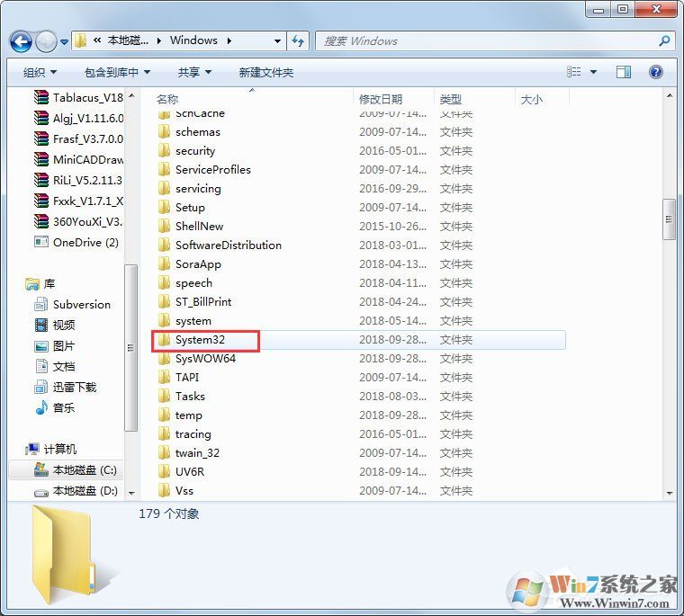Select the servicing folder
The image size is (684, 616).
189,188
